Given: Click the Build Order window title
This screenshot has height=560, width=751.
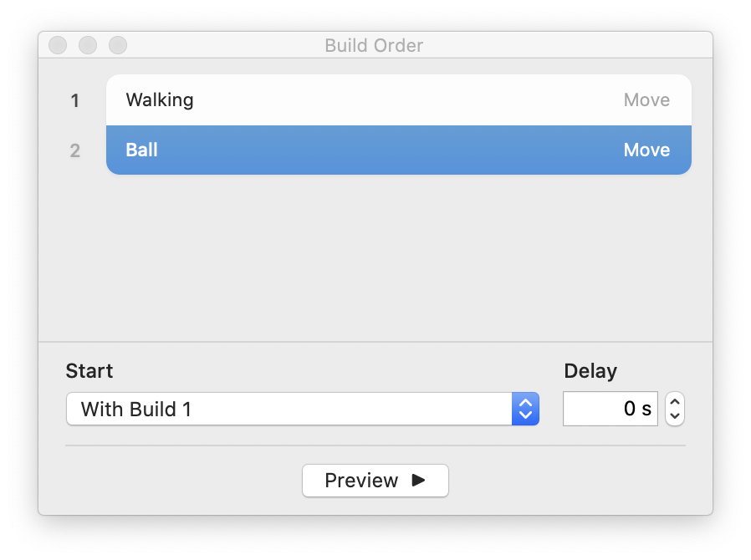Looking at the screenshot, I should point(374,45).
